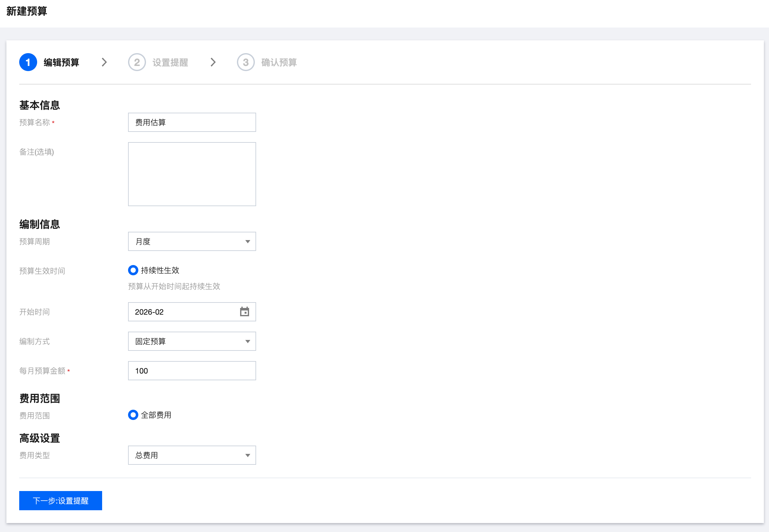Screen dimensions: 769x532
Task: Click the calendar icon in 开始时间 field
Action: click(244, 312)
